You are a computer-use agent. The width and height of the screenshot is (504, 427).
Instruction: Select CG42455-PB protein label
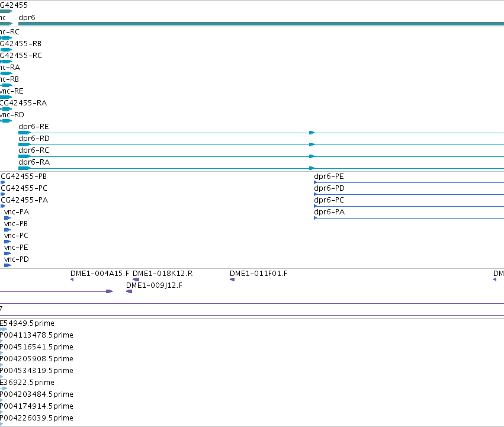click(24, 176)
